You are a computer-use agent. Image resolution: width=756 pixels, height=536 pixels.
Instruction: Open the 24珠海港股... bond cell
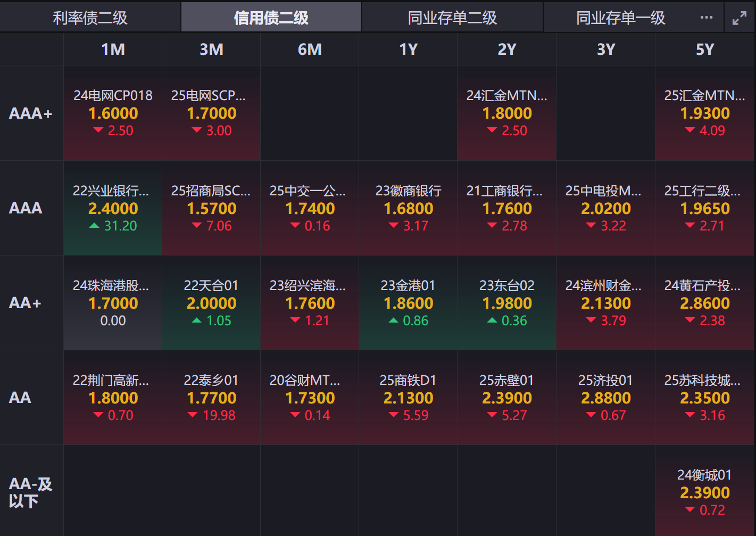pos(113,303)
